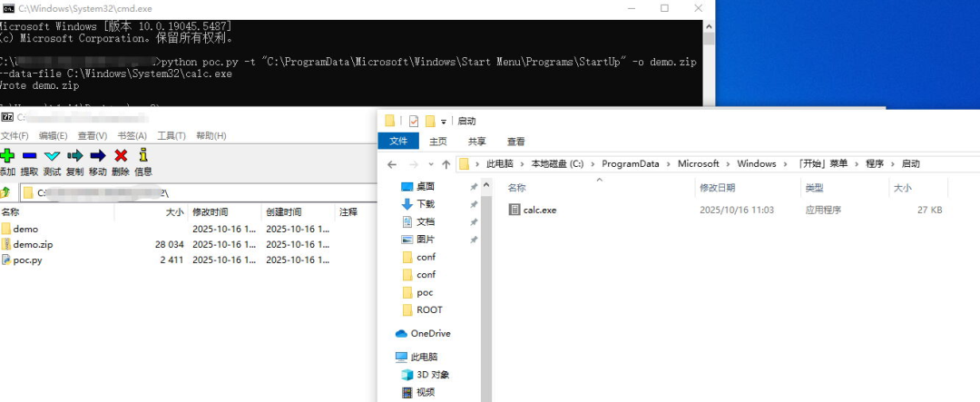Select calc.exe in the Startup folder
This screenshot has width=980, height=402.
[539, 210]
